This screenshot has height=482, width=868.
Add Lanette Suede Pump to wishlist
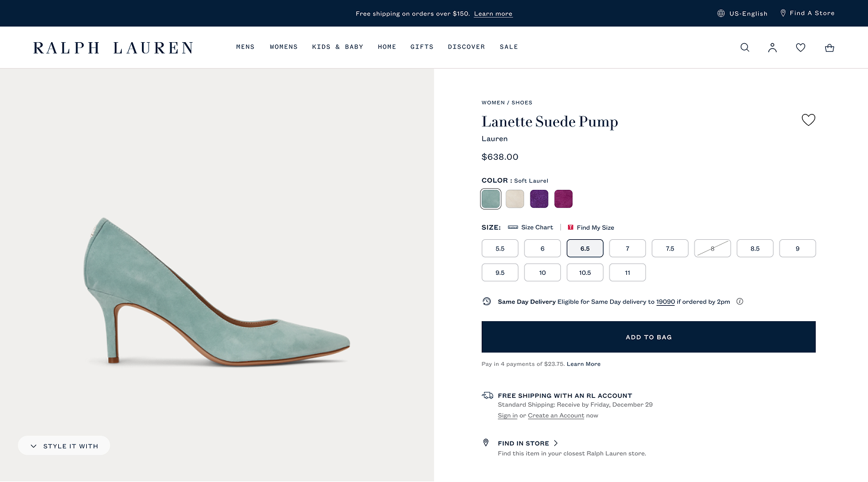point(809,120)
